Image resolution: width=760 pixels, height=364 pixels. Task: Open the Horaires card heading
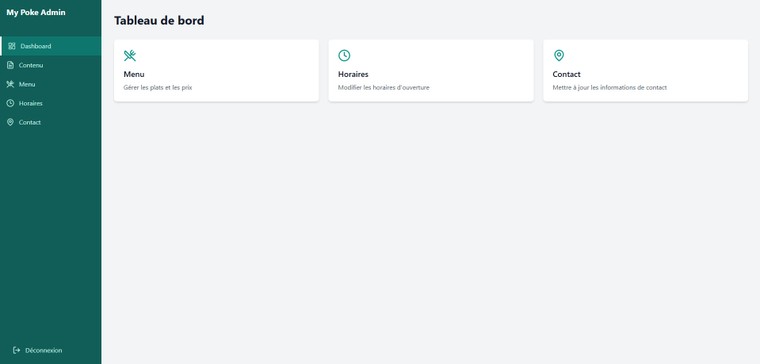point(353,74)
